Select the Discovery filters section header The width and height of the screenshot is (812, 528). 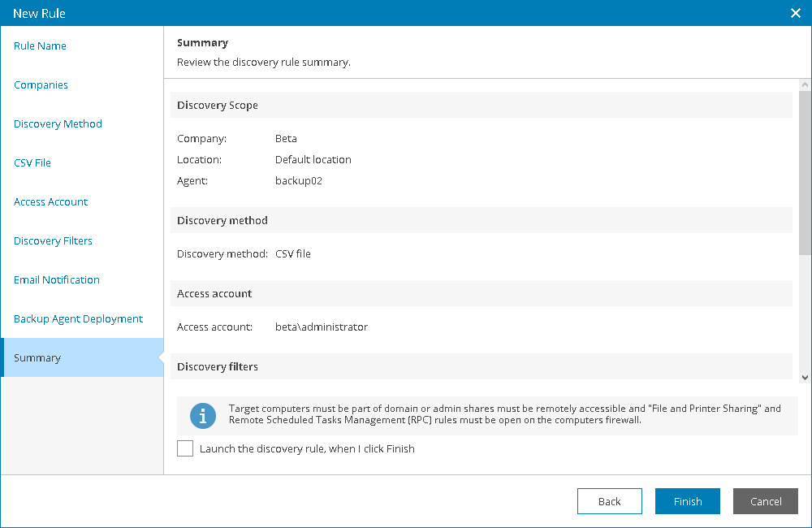point(481,366)
